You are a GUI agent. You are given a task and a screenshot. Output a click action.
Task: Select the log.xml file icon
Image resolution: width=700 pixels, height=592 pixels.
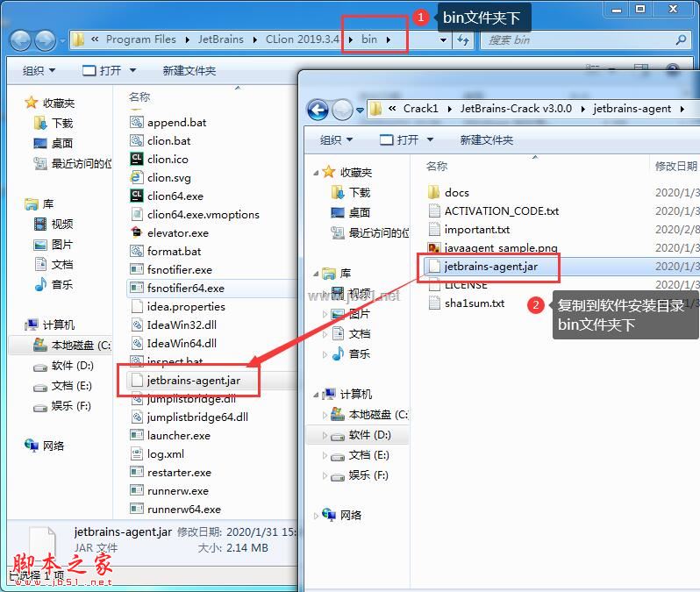tap(137, 453)
